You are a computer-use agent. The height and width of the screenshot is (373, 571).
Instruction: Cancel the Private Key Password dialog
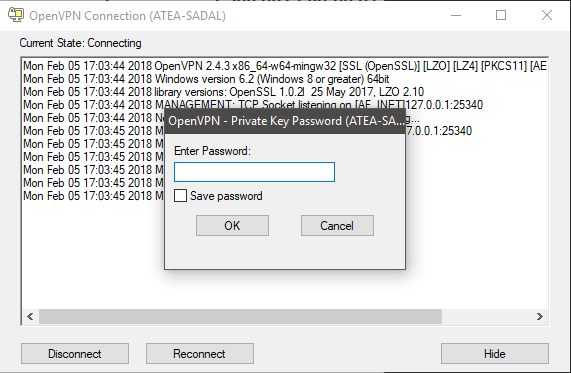point(337,225)
